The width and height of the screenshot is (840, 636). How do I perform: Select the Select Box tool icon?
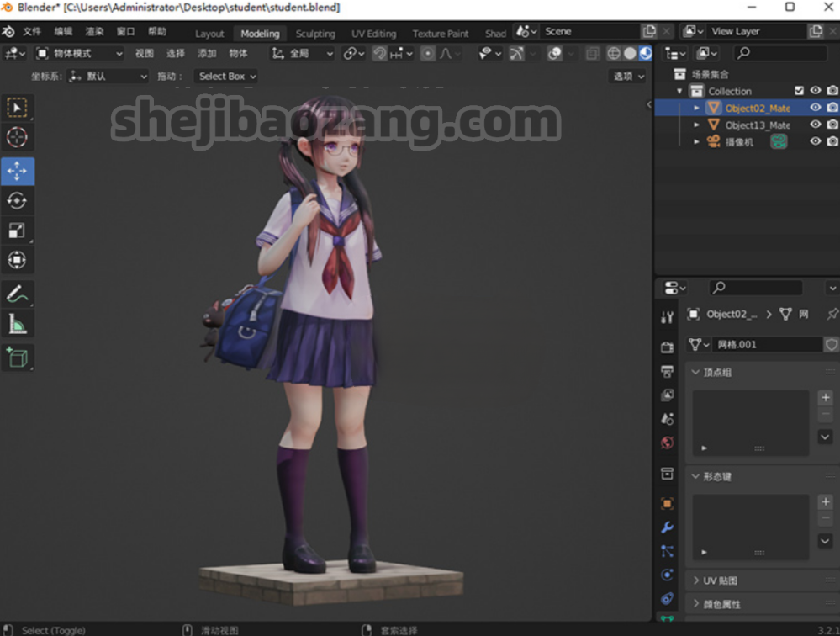17,109
